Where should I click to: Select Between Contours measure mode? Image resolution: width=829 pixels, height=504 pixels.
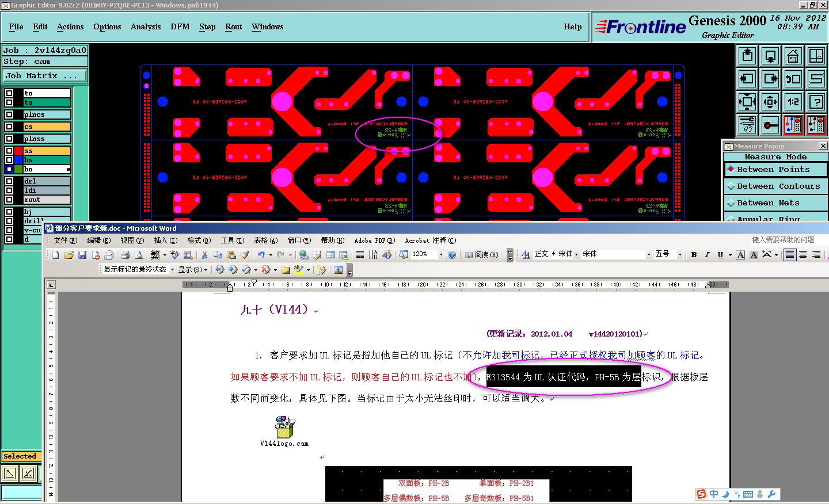(x=775, y=186)
